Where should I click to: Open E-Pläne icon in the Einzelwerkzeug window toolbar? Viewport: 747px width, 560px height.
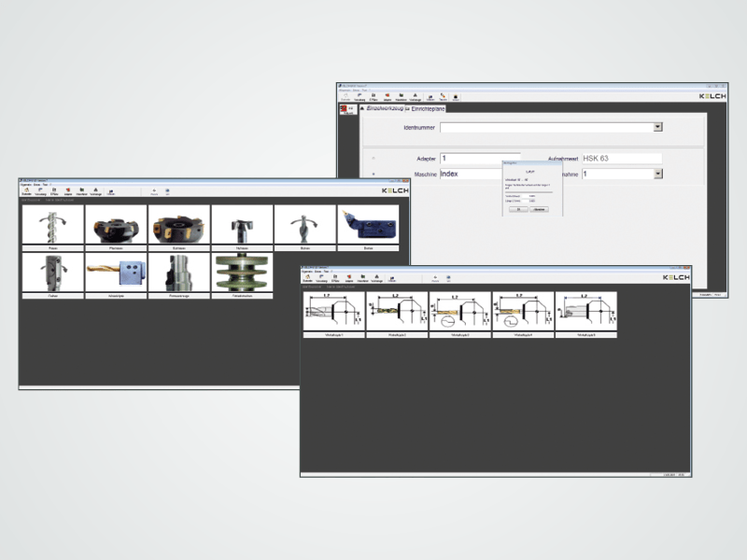click(x=373, y=97)
